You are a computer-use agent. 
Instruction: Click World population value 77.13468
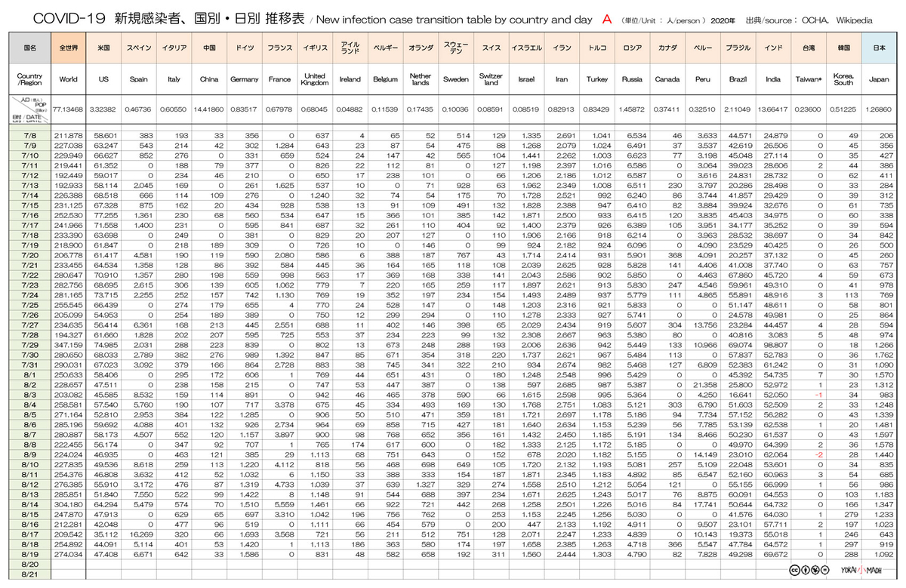point(68,110)
